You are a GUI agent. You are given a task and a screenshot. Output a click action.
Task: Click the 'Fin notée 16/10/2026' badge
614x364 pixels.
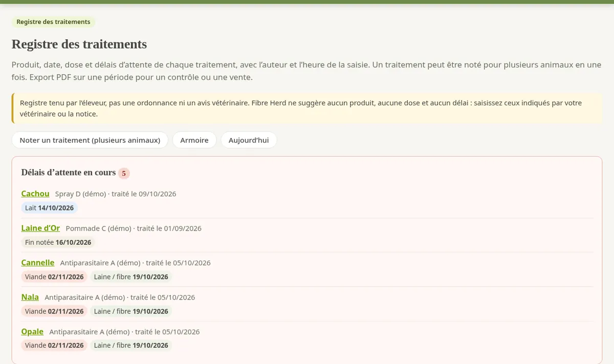point(58,242)
